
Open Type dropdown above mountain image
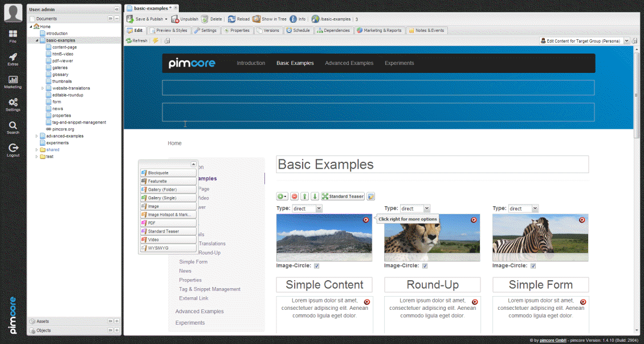(x=319, y=208)
